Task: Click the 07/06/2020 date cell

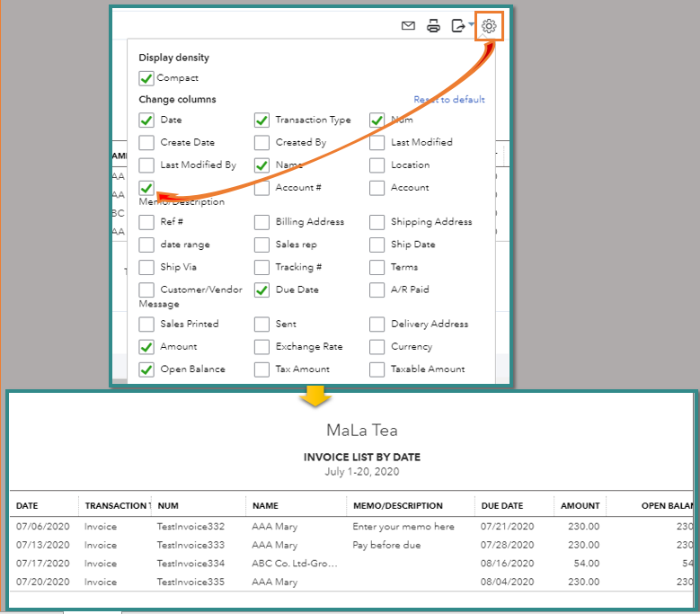Action: pyautogui.click(x=43, y=527)
